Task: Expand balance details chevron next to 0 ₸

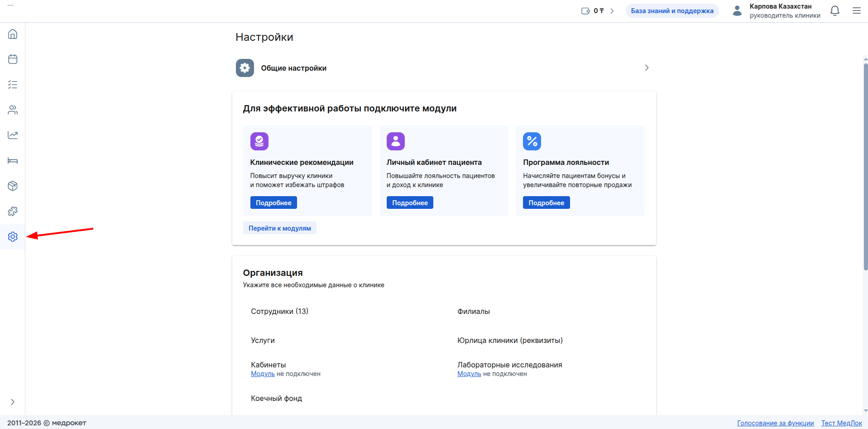Action: tap(612, 11)
